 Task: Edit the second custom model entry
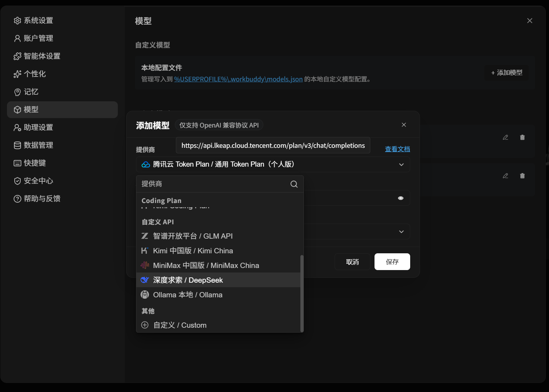506,176
